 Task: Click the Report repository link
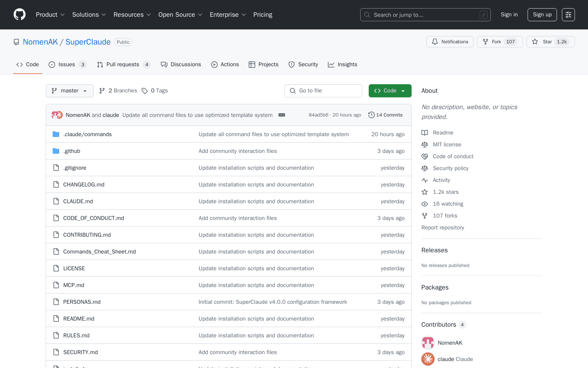[443, 227]
